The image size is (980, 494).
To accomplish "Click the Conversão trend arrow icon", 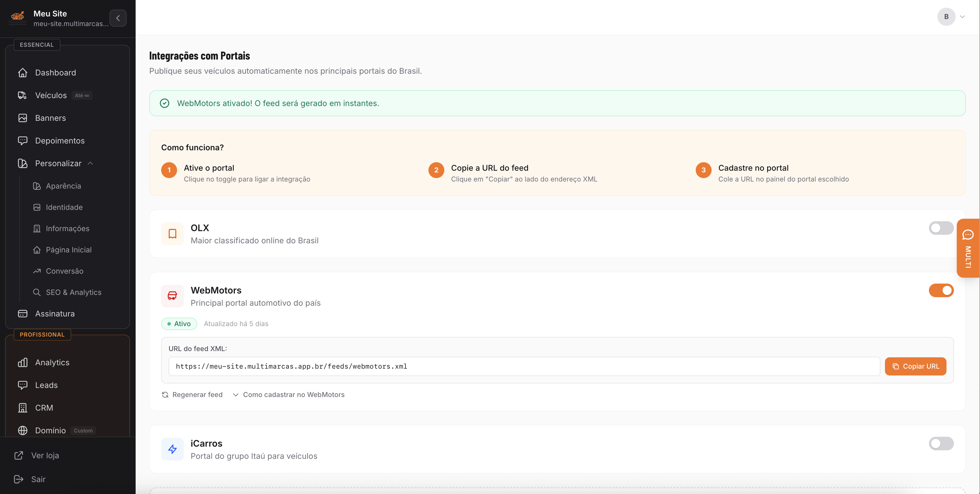I will (37, 271).
